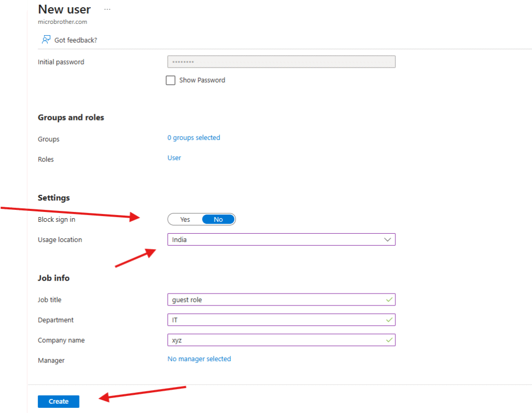Click the green checkmark in Department field
Viewport: 532px width, 413px height.
pos(389,320)
